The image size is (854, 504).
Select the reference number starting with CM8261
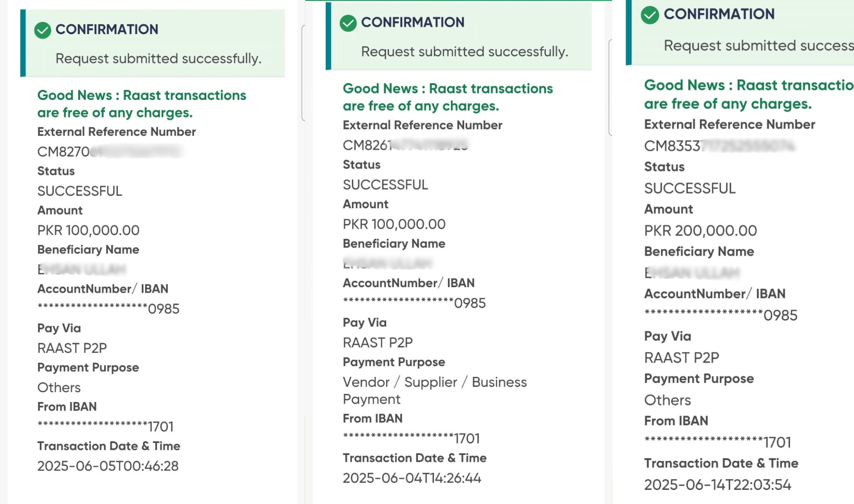pos(405,145)
